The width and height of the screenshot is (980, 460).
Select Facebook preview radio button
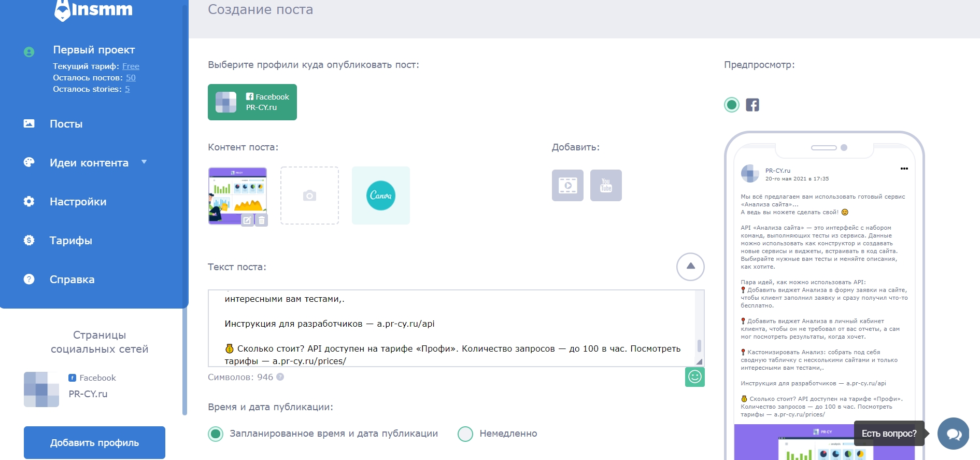(732, 105)
